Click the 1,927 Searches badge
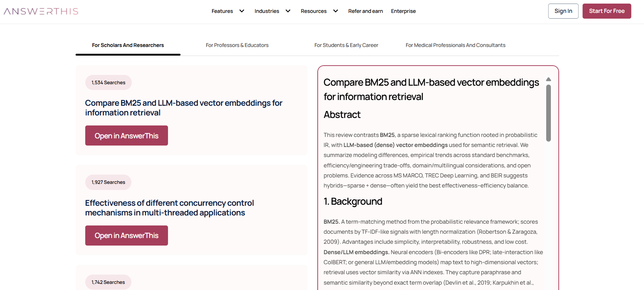The width and height of the screenshot is (644, 290). pos(108,182)
